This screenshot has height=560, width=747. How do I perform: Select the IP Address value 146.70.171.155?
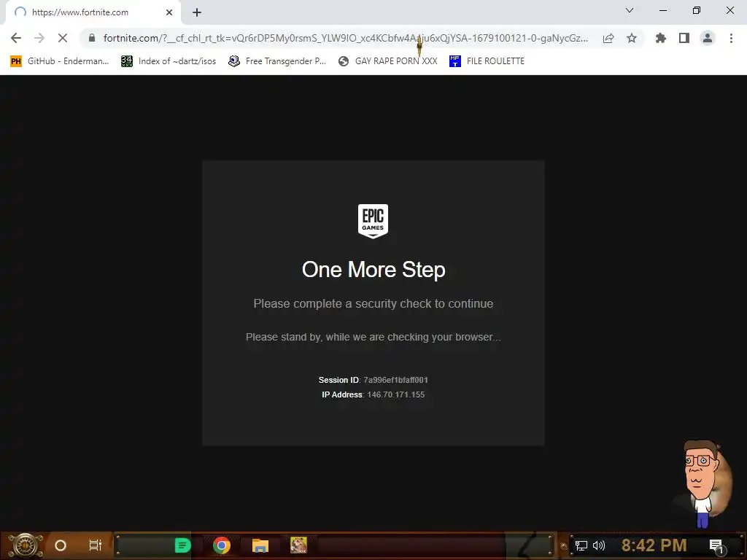coord(396,394)
